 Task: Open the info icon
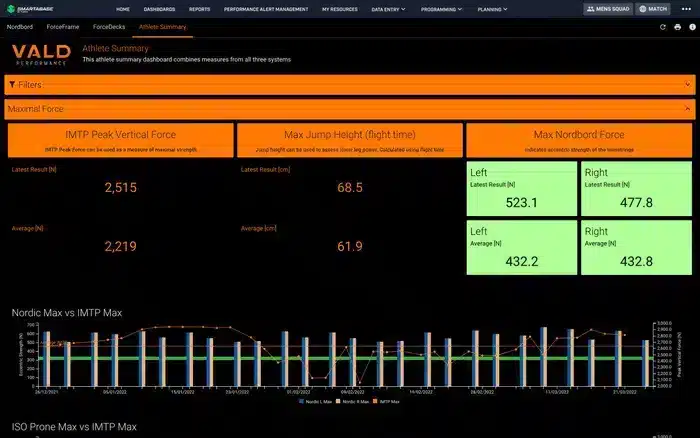tap(692, 27)
